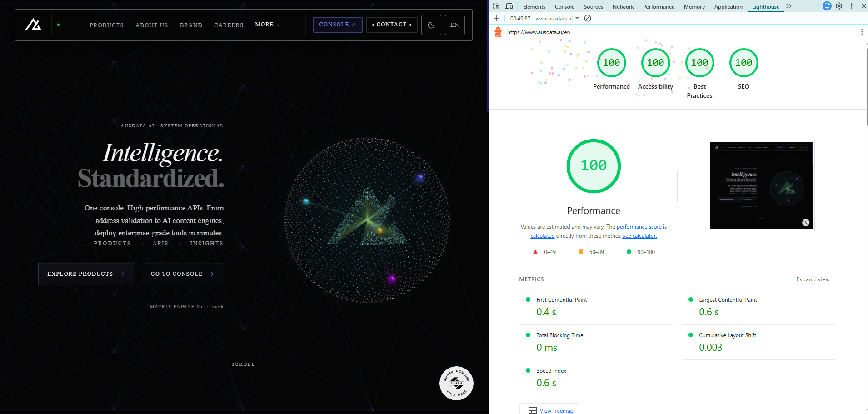Click the View Treemap button

549,410
